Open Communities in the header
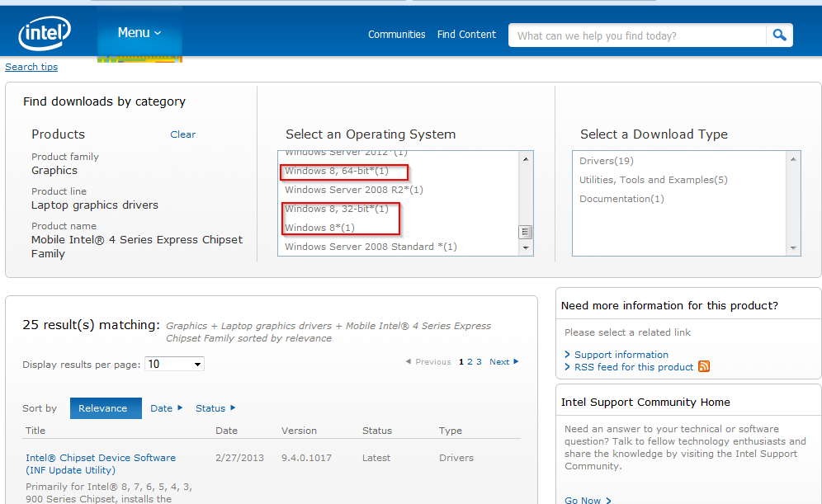 coord(396,35)
